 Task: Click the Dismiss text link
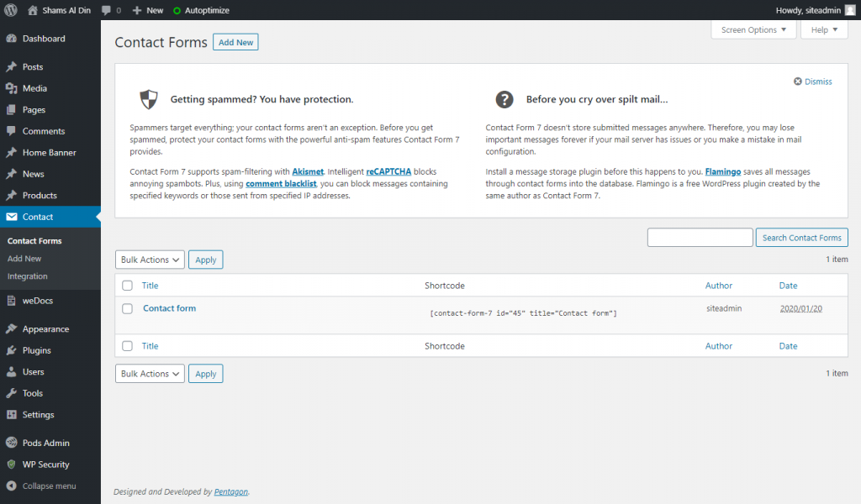[x=818, y=81]
